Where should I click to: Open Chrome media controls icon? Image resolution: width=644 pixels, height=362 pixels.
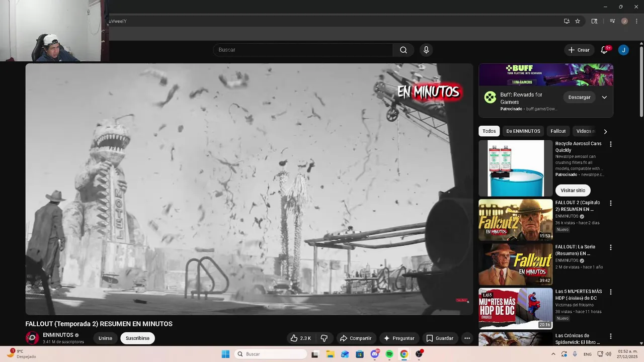coord(612,21)
